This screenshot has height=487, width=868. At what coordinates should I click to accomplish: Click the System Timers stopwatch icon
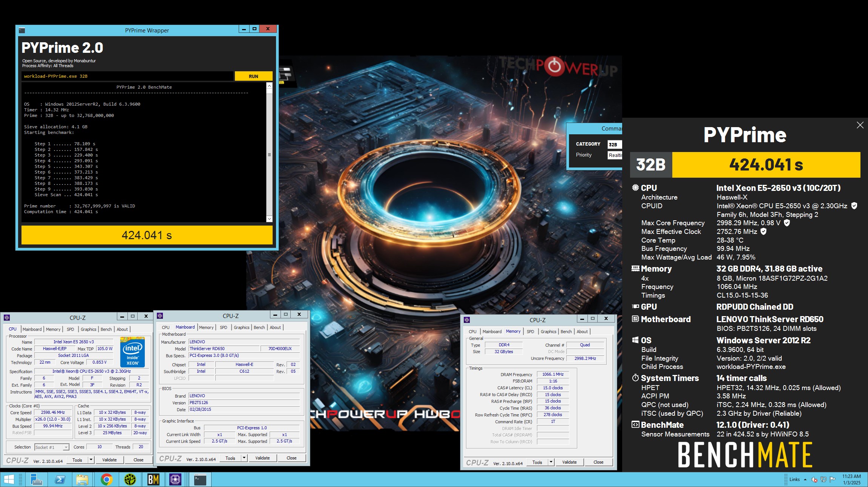(x=635, y=378)
